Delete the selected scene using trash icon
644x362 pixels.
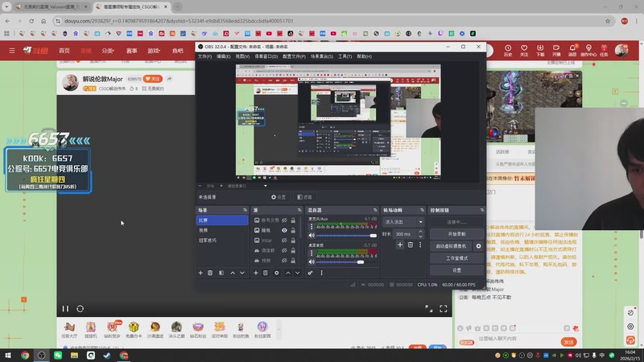pos(210,273)
